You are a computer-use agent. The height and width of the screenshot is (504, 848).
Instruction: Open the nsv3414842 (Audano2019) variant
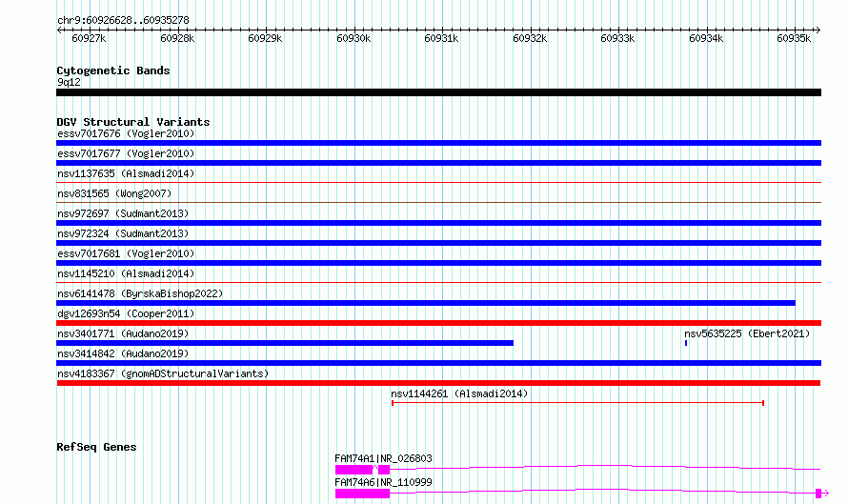point(438,363)
